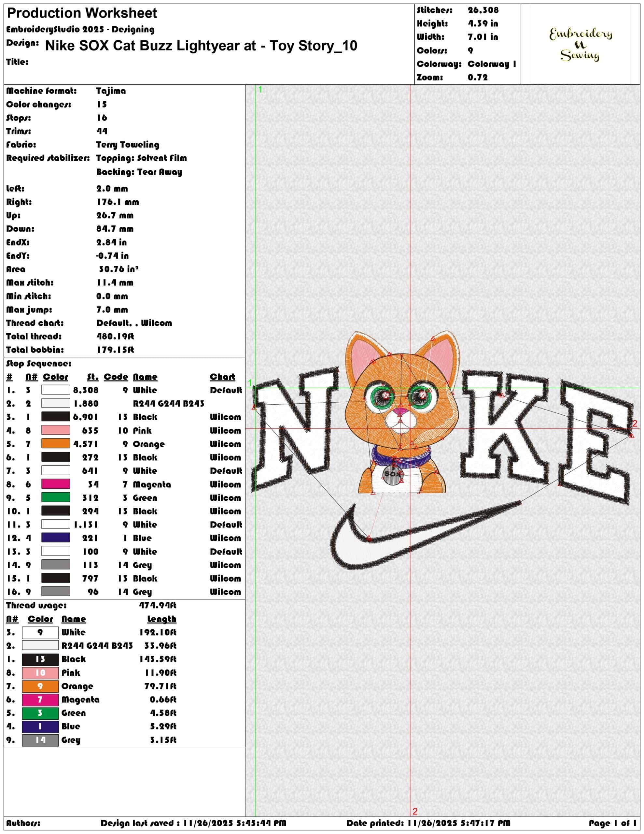Select magenta swatch in stop sequence row 8
The image size is (644, 834).
tap(56, 484)
